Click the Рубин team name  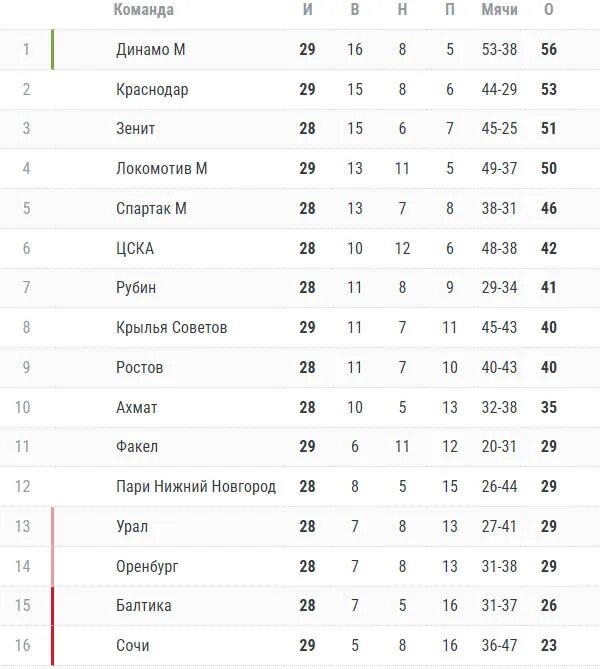click(136, 288)
